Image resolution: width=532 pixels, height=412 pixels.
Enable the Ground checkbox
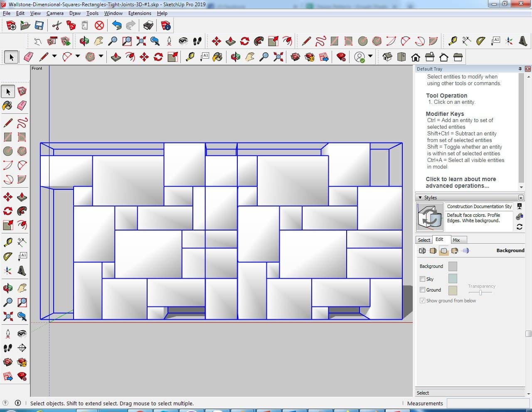click(x=423, y=290)
